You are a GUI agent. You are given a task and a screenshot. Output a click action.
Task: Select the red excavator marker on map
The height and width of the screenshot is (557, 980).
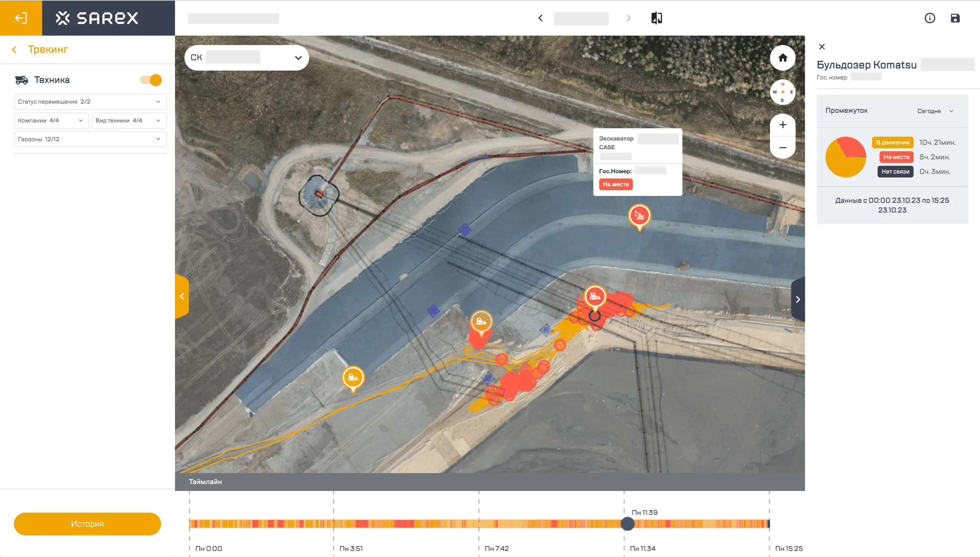(639, 216)
